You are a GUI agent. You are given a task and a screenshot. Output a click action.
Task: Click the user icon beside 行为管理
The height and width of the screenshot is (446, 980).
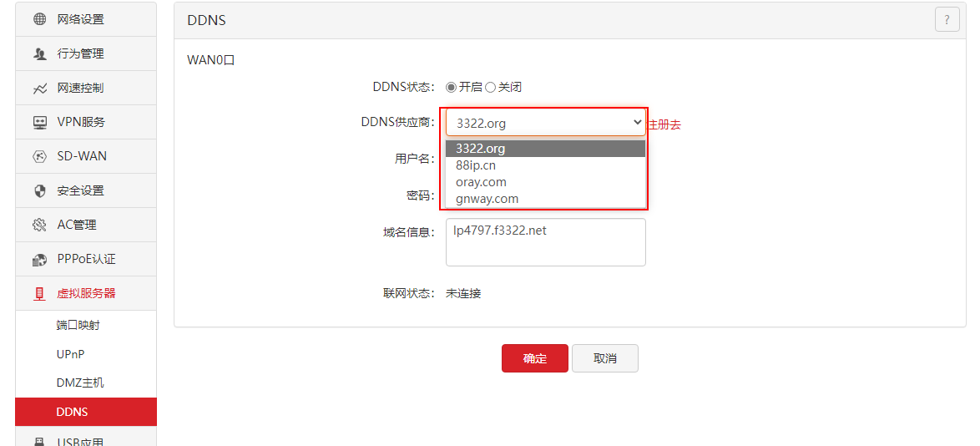(40, 53)
